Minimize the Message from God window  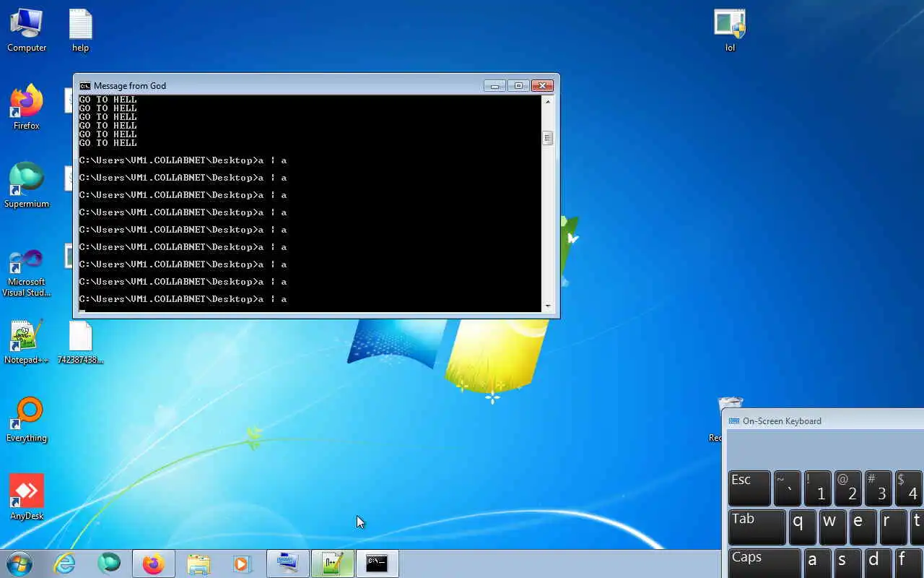[x=494, y=85]
